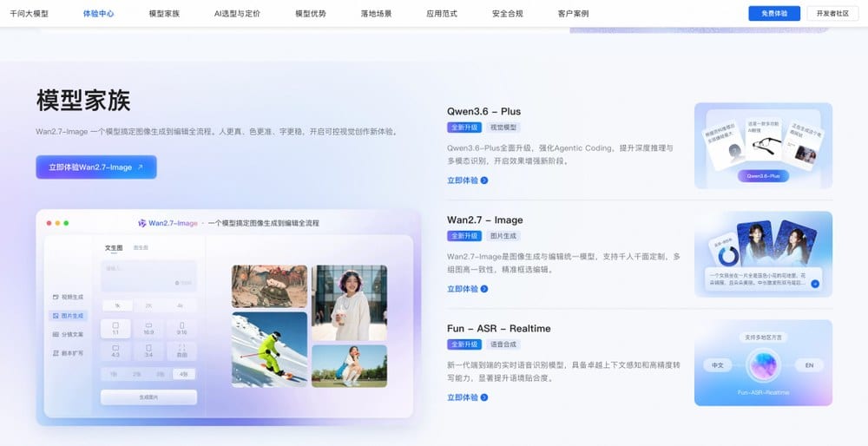Image resolution: width=868 pixels, height=446 pixels.
Task: Open 体验中心 navigation item
Action: 99,13
